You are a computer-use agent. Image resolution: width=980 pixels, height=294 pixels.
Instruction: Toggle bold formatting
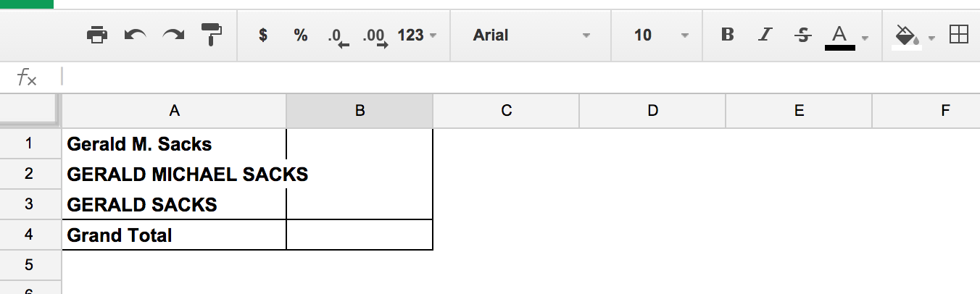728,35
